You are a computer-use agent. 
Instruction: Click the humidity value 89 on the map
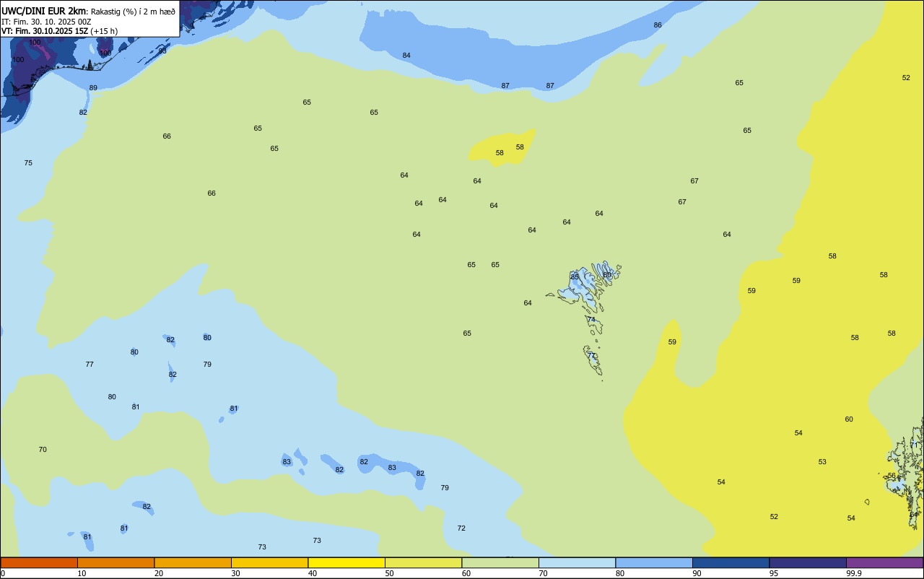[93, 88]
